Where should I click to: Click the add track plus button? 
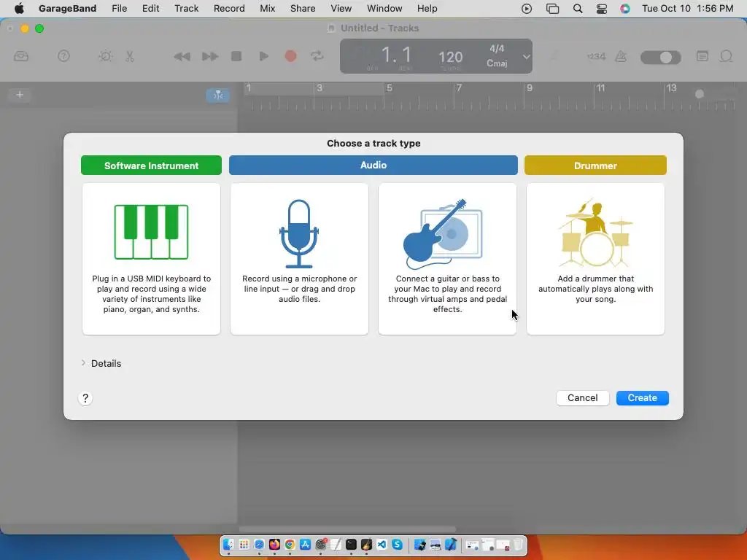click(x=20, y=95)
